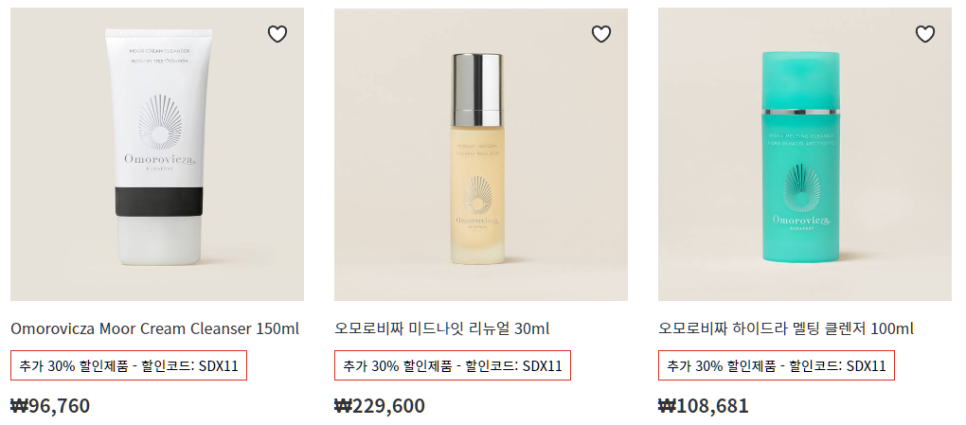The width and height of the screenshot is (966, 425).
Task: Click the silver cap of the Midnight Renewal bottle
Action: [x=478, y=90]
